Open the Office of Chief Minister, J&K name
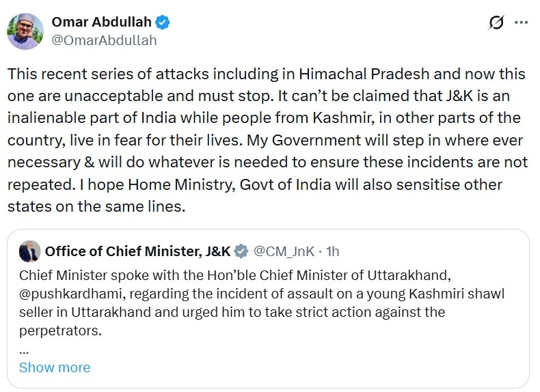The width and height of the screenshot is (540, 392). [137, 251]
